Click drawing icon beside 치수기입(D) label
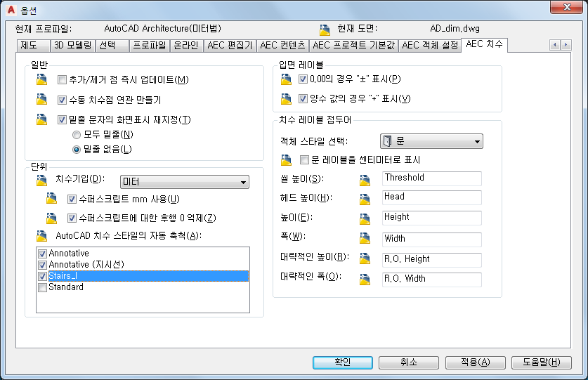Image resolution: width=588 pixels, height=380 pixels. click(41, 180)
